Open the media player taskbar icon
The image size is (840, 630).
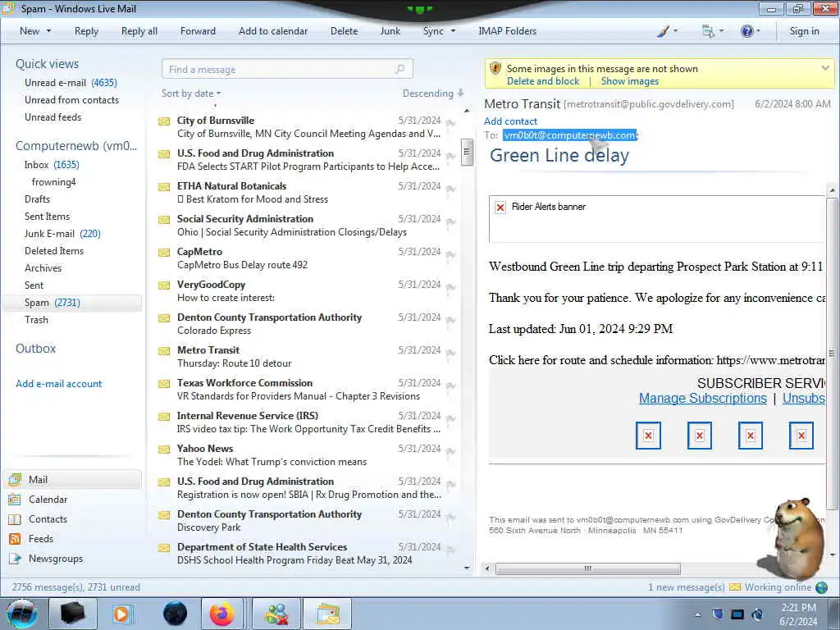(121, 614)
